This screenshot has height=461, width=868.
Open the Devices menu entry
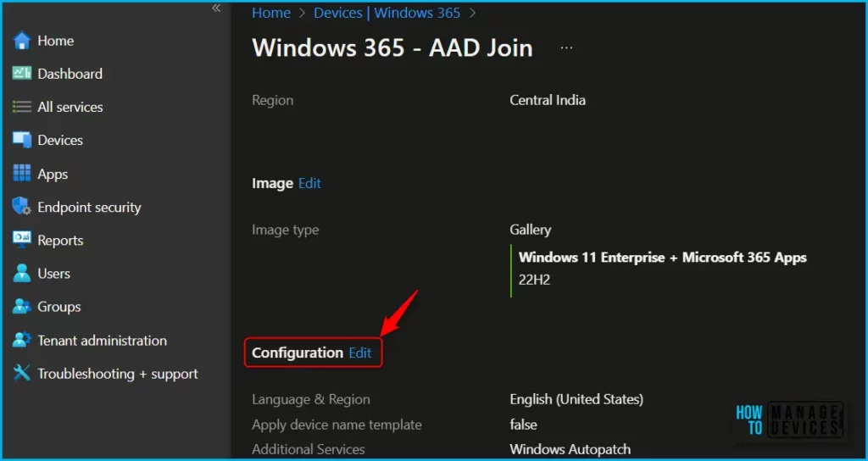coord(60,141)
